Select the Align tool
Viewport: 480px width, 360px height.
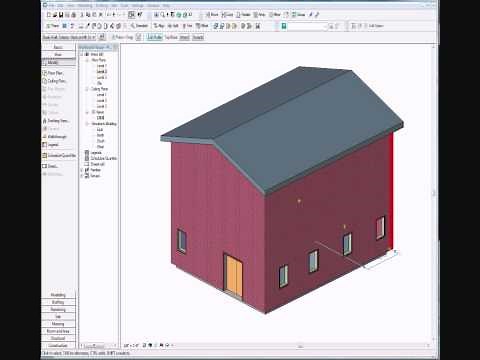159,26
